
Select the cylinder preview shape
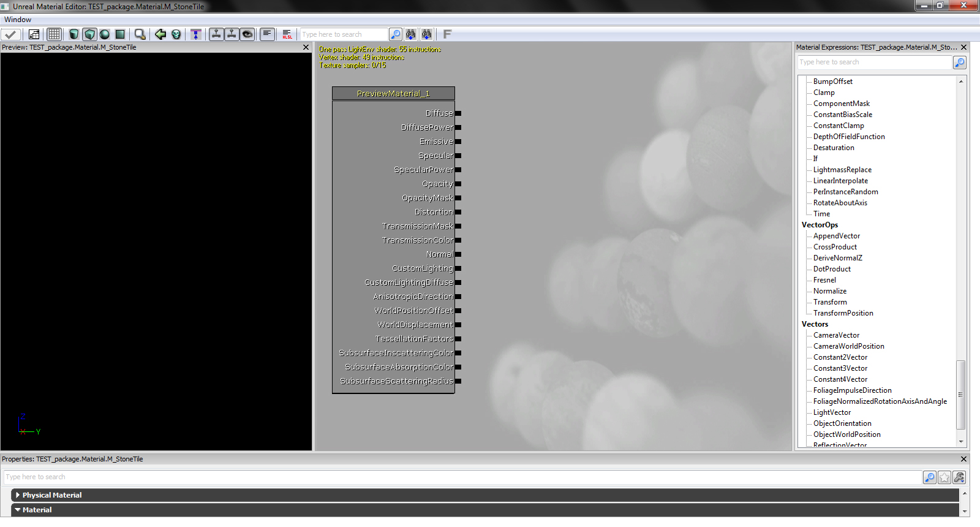coord(74,34)
